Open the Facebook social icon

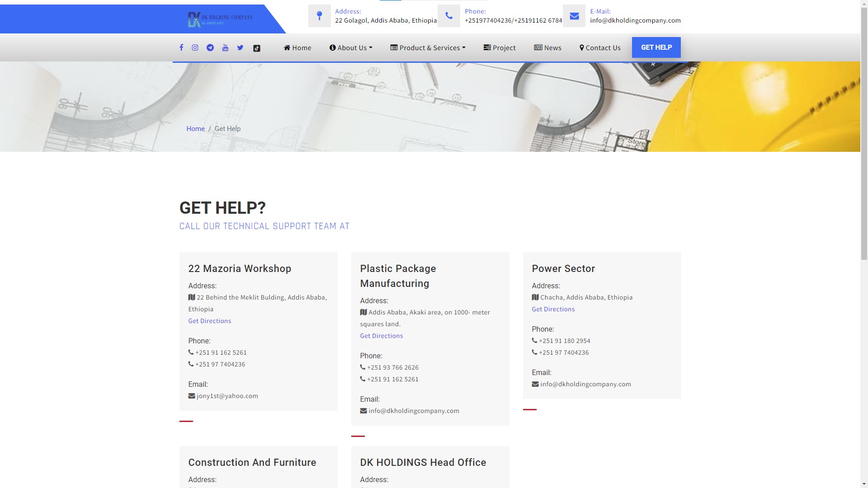coord(181,47)
